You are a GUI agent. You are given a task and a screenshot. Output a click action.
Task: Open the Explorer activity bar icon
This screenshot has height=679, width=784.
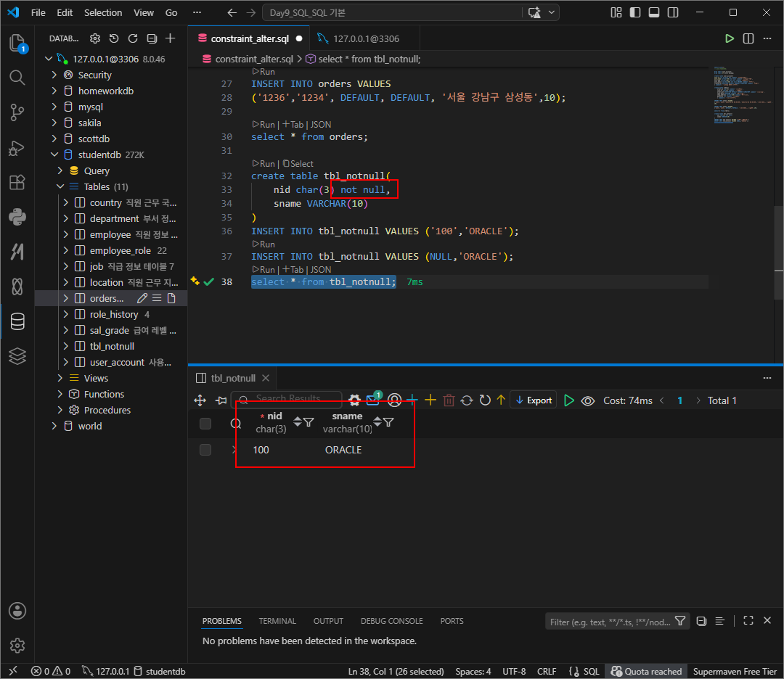(x=17, y=43)
